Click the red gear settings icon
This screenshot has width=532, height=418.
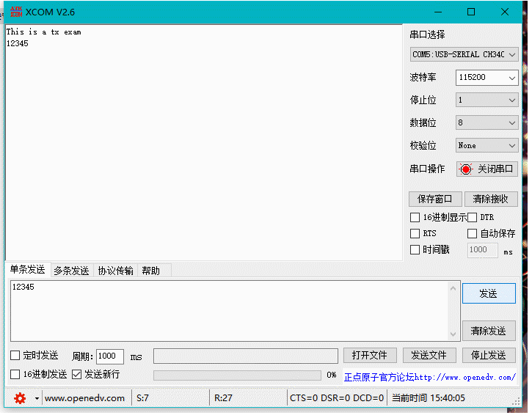(20, 398)
